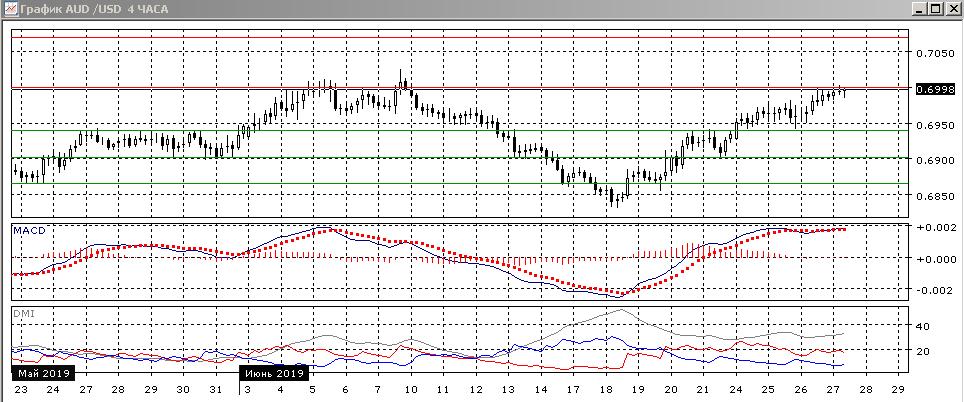Click date 10 on the time axis
The image size is (964, 402).
(x=411, y=389)
